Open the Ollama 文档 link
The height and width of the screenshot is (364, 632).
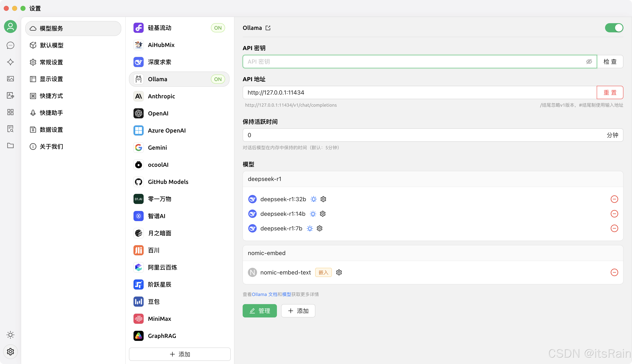(265, 294)
